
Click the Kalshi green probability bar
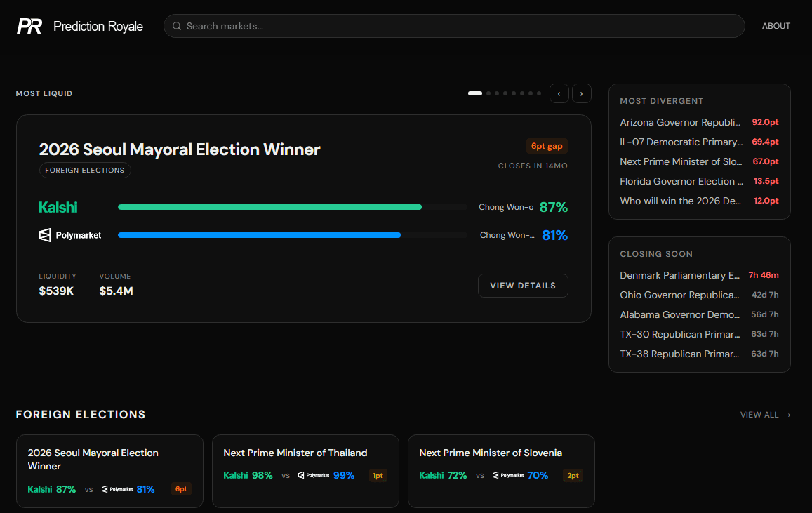click(270, 207)
